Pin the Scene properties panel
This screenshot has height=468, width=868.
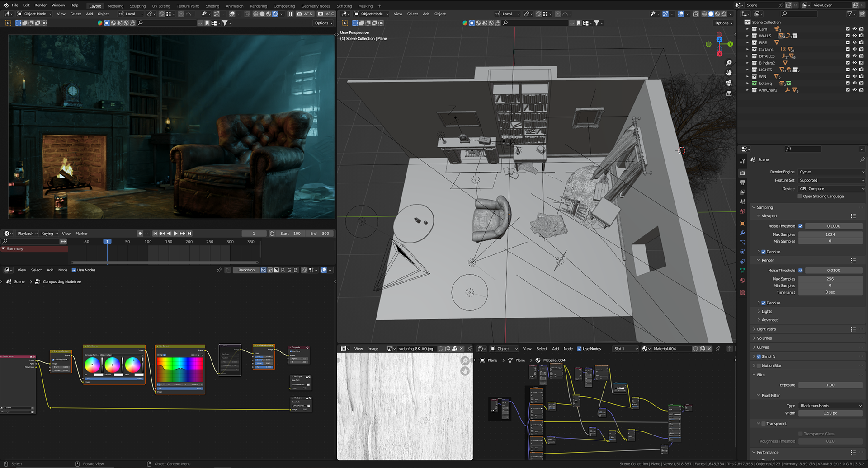[862, 159]
